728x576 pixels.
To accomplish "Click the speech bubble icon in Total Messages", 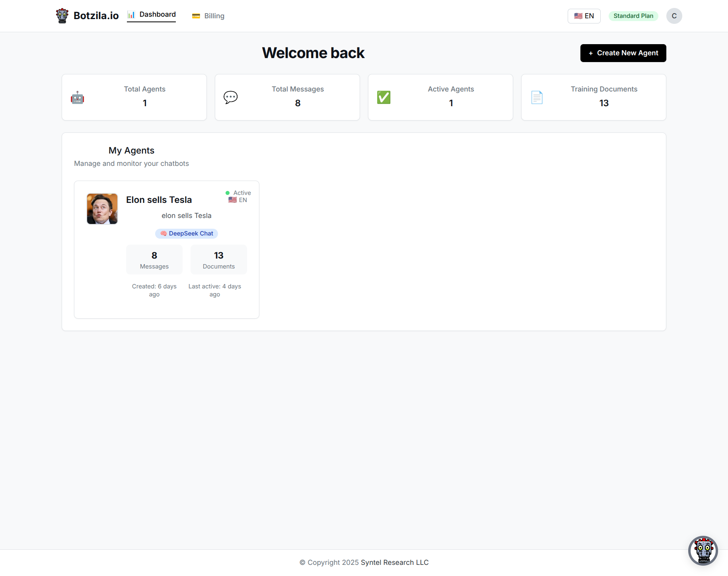I will click(x=231, y=97).
